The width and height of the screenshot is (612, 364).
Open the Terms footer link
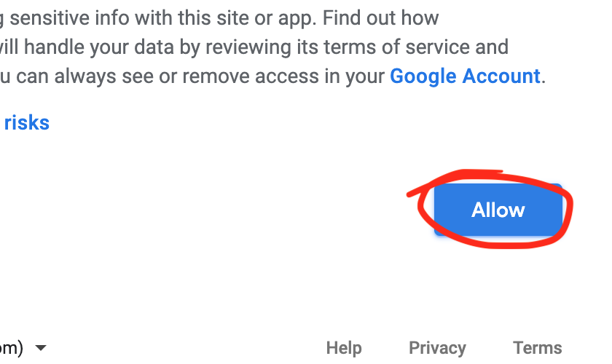pos(537,347)
